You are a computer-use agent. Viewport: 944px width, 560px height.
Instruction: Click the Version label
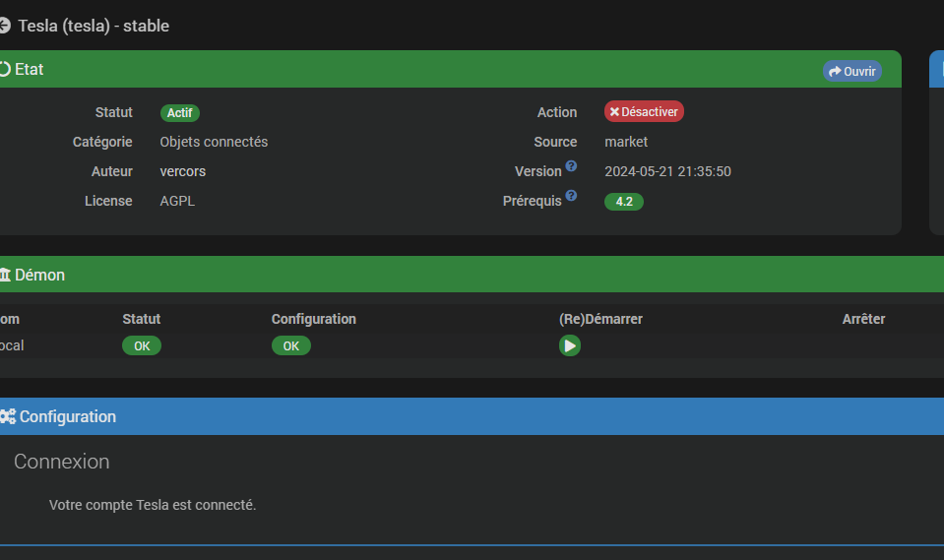tap(538, 171)
